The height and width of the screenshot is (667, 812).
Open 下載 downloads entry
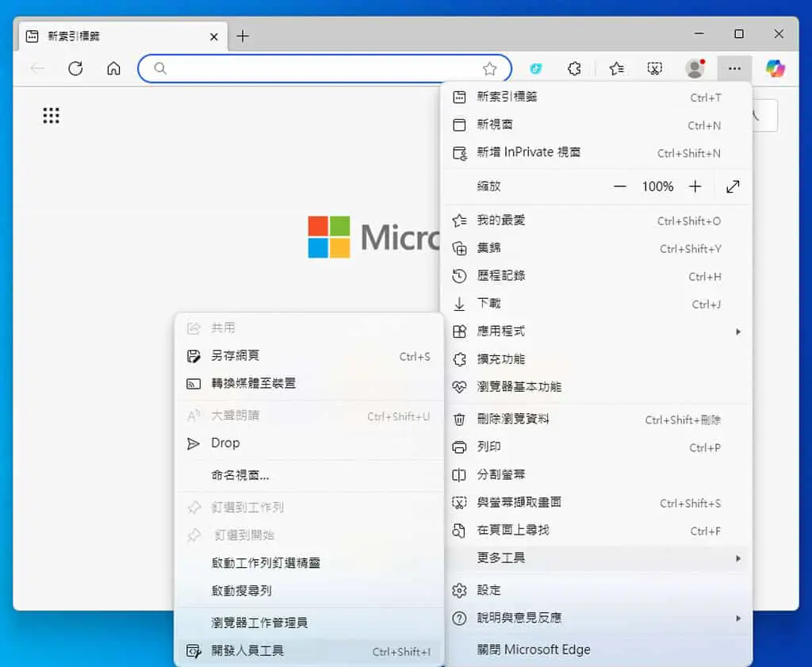pyautogui.click(x=596, y=304)
